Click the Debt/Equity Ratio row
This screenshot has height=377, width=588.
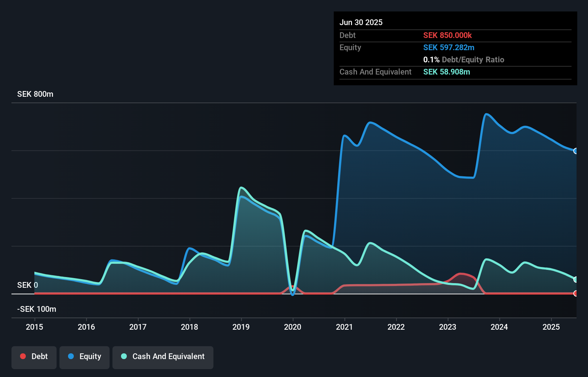pyautogui.click(x=463, y=59)
